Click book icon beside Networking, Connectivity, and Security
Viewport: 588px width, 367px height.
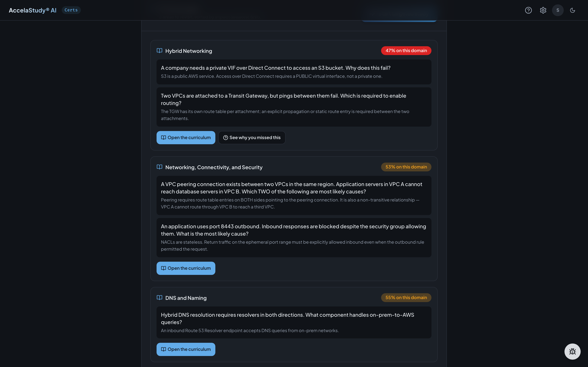(x=159, y=167)
